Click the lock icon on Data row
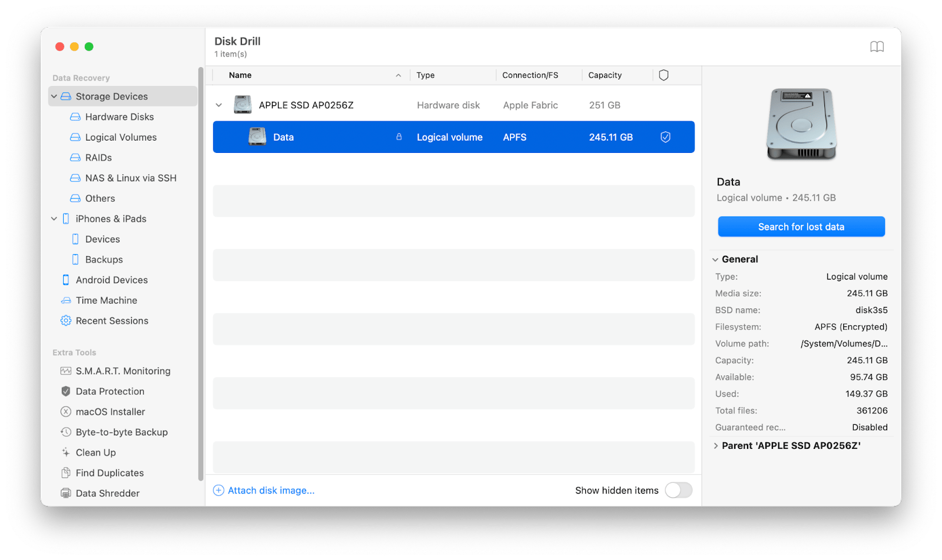This screenshot has height=560, width=942. [399, 136]
